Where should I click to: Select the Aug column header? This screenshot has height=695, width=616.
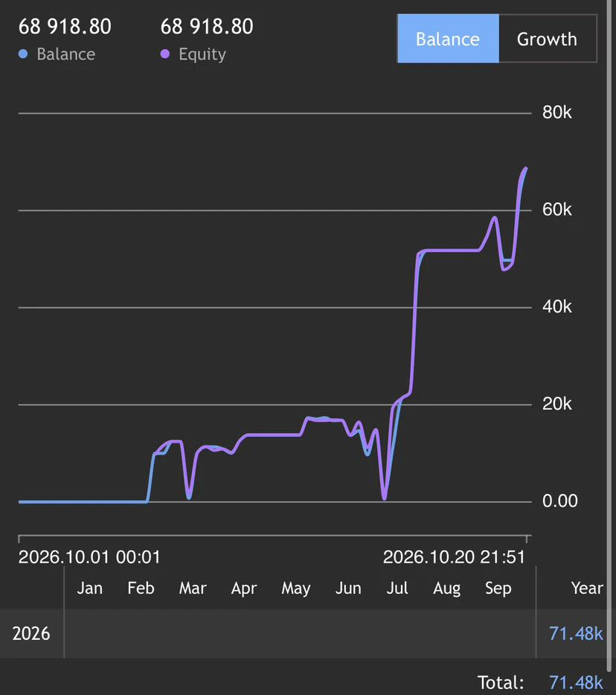pyautogui.click(x=446, y=589)
